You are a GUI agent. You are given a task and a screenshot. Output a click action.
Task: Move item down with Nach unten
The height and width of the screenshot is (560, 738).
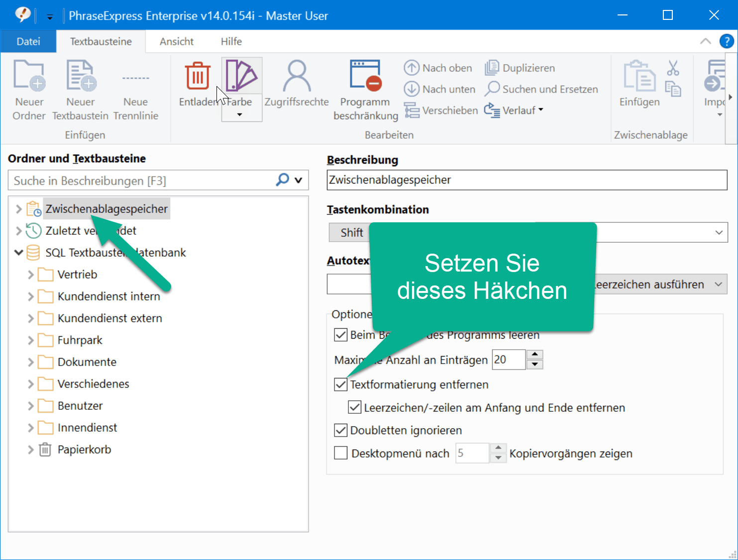439,89
